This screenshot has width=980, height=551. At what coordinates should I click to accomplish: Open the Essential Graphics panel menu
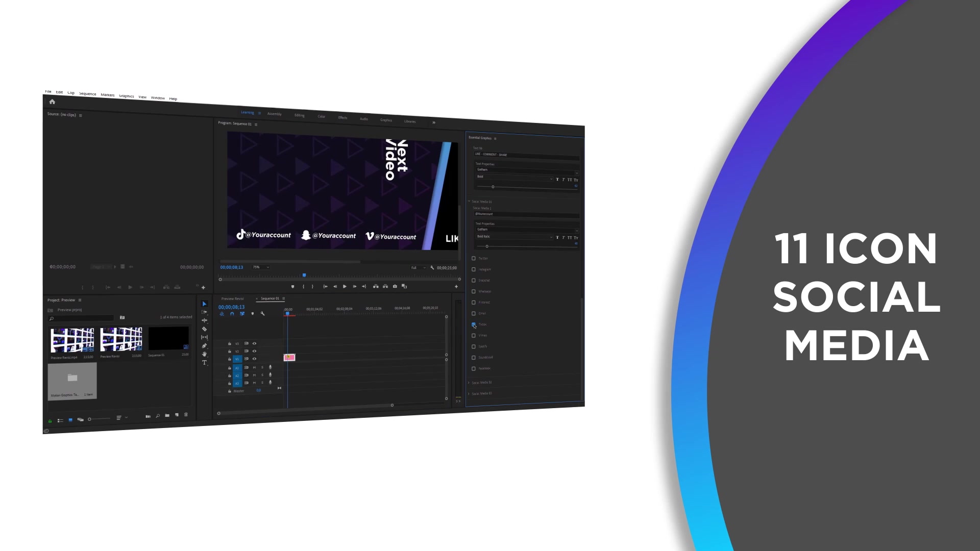tap(495, 138)
